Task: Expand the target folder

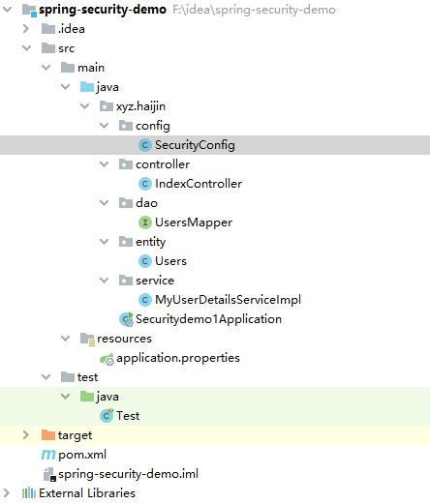Action: pos(26,435)
